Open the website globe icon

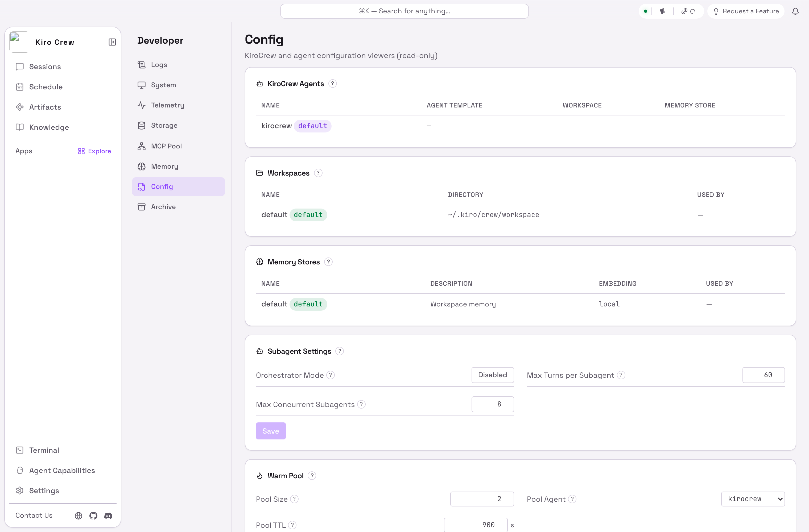(x=78, y=515)
